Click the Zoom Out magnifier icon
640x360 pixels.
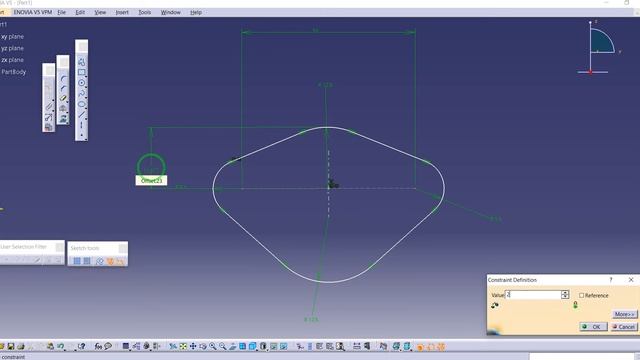point(222,347)
